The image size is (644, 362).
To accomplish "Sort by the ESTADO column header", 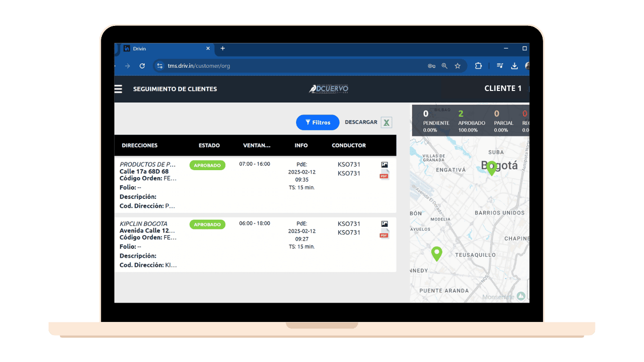I will pos(209,146).
